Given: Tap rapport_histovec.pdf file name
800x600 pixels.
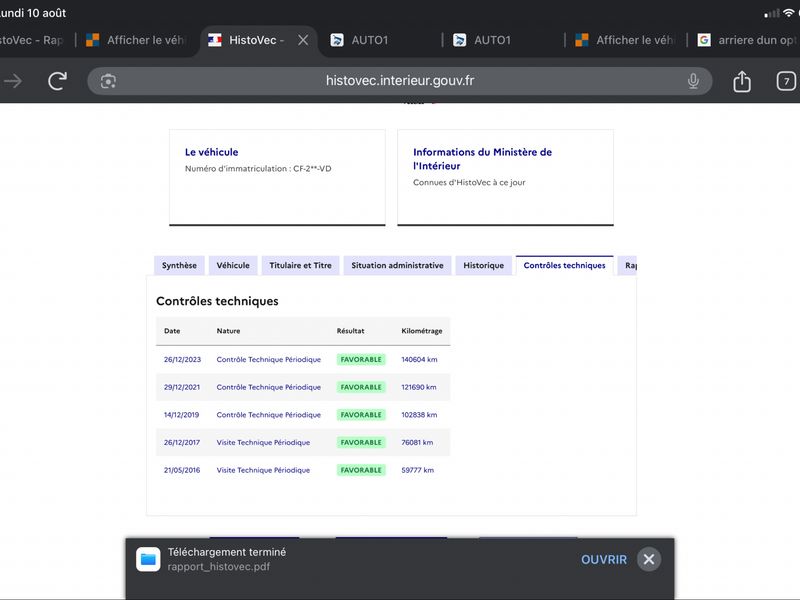Looking at the screenshot, I should click(x=218, y=566).
